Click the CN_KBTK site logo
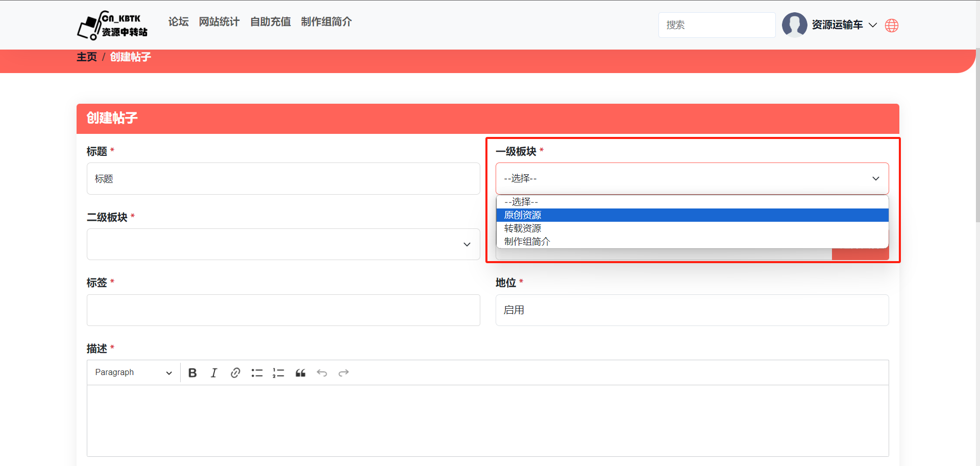 (x=112, y=25)
